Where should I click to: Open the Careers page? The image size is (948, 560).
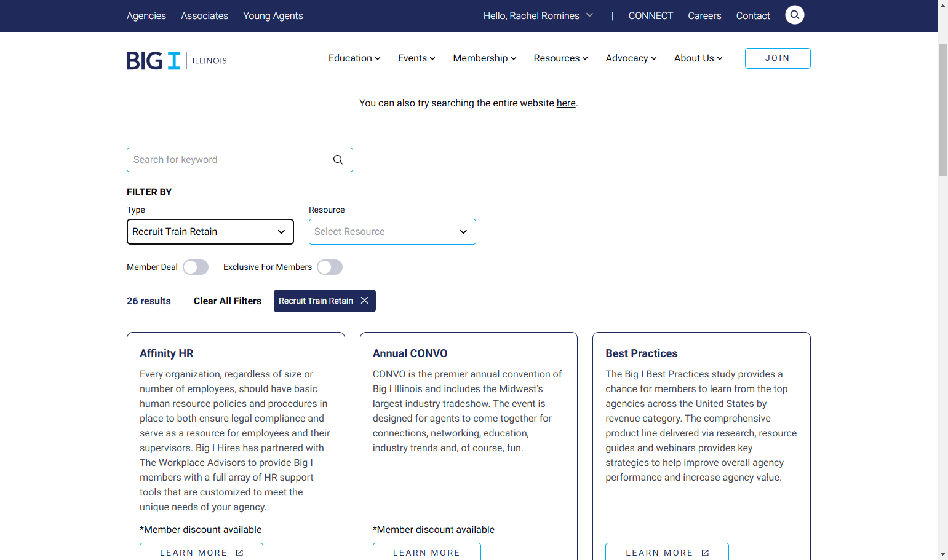(x=704, y=15)
